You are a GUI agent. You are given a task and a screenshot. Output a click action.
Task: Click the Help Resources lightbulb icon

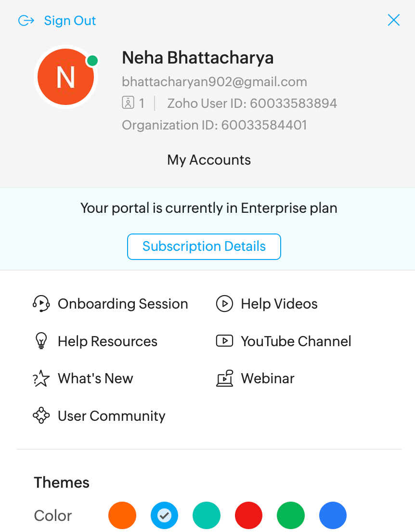(41, 341)
